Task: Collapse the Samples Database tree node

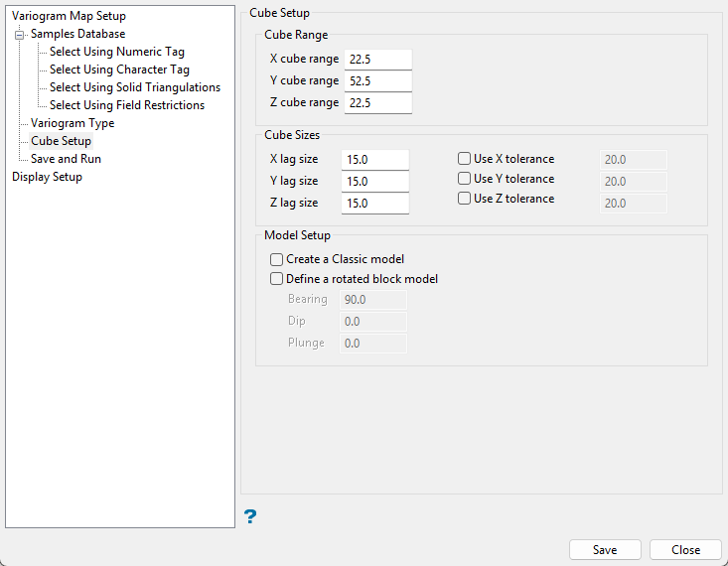Action: point(19,34)
